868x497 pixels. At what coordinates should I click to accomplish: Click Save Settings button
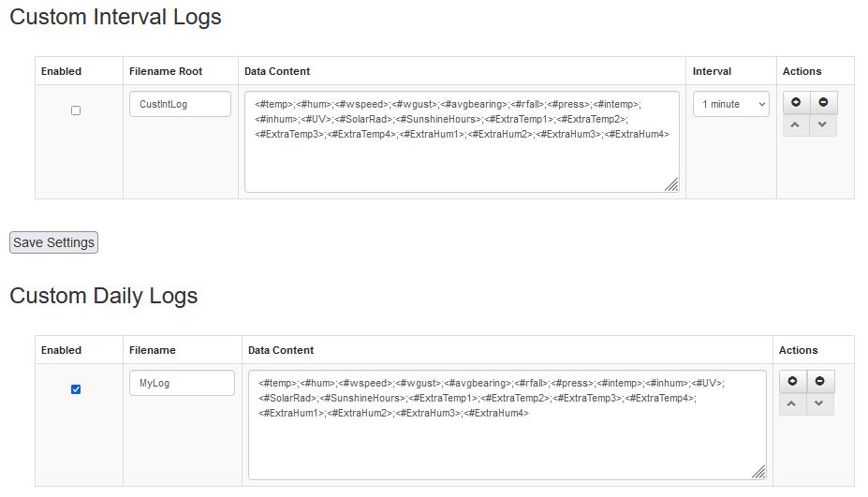[x=53, y=242]
